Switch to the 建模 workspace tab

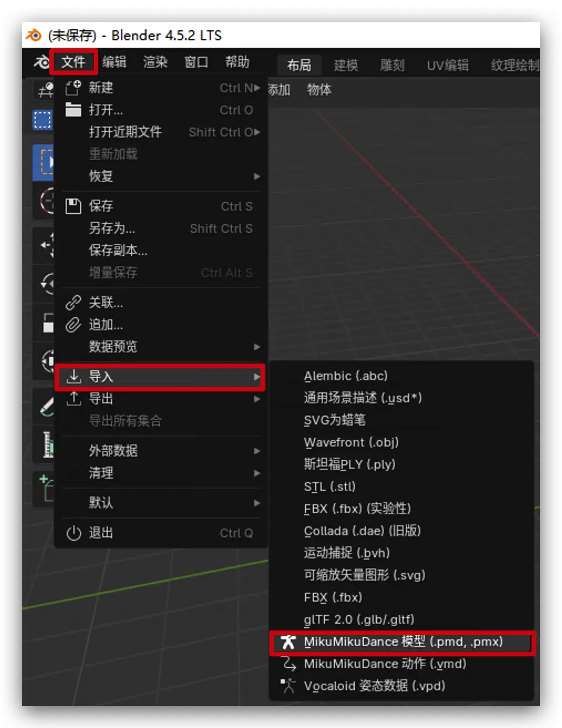tap(346, 65)
